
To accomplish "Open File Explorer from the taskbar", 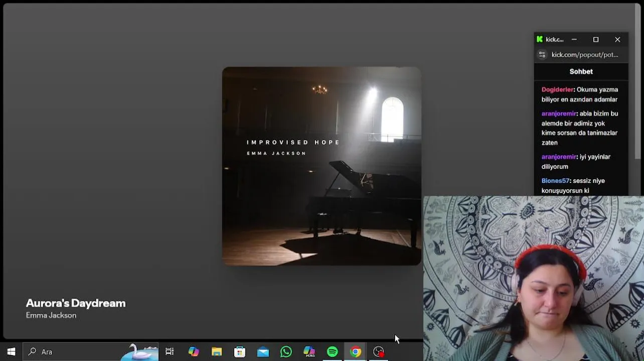I will (x=217, y=352).
